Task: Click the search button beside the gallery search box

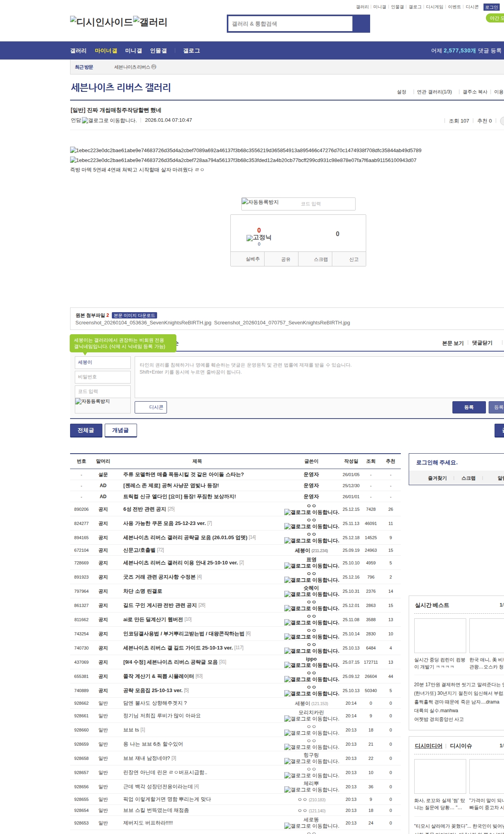Action: point(361,24)
